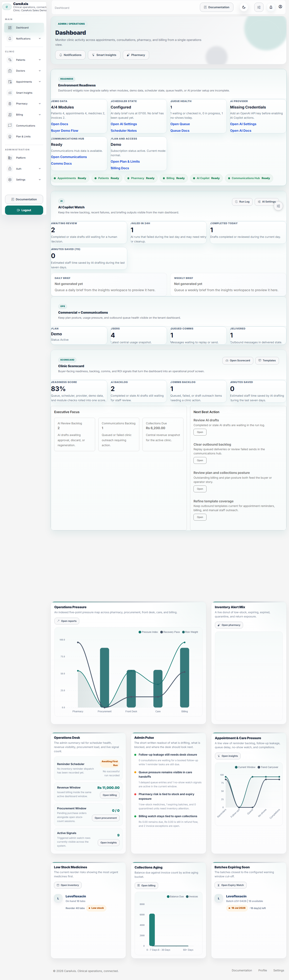
Task: Click the Communications sidebar icon
Action: [x=10, y=126]
